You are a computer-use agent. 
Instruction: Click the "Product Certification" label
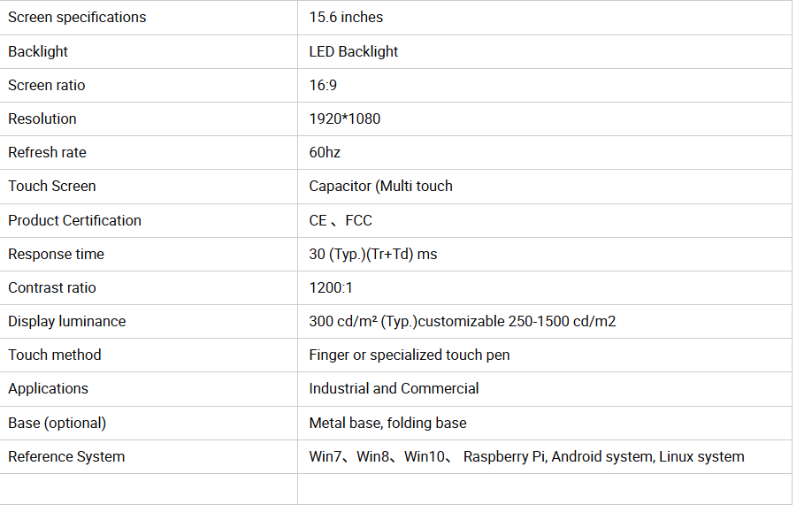point(74,220)
